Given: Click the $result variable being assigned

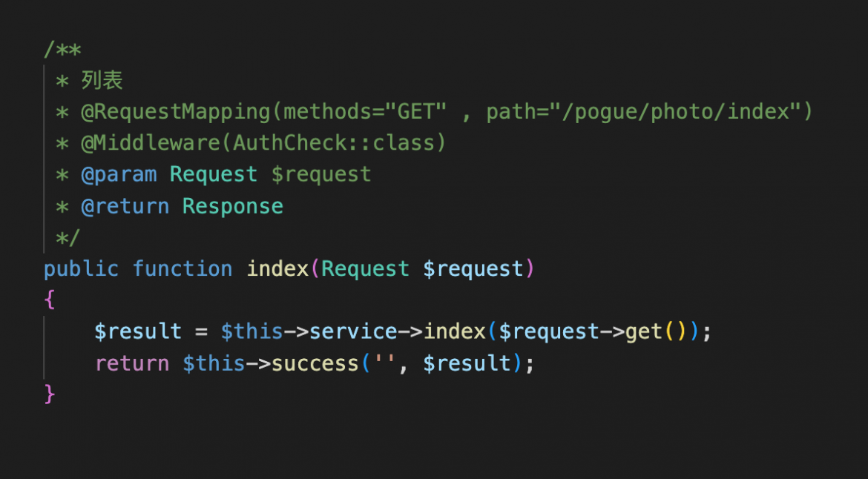Looking at the screenshot, I should coord(138,331).
